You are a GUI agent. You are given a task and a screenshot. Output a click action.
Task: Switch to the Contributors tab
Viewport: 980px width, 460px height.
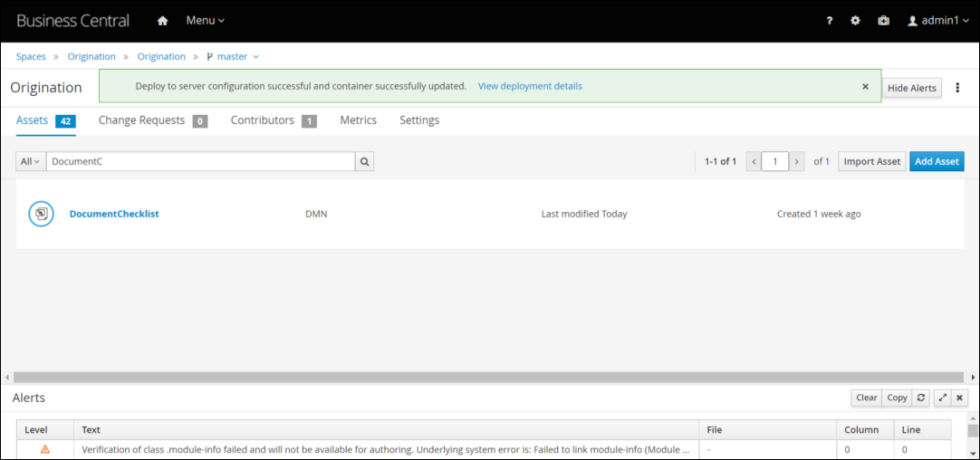274,120
